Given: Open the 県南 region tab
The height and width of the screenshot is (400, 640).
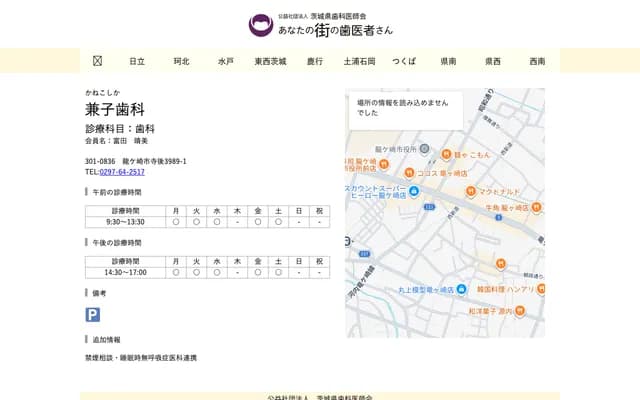Looking at the screenshot, I should pos(448,61).
